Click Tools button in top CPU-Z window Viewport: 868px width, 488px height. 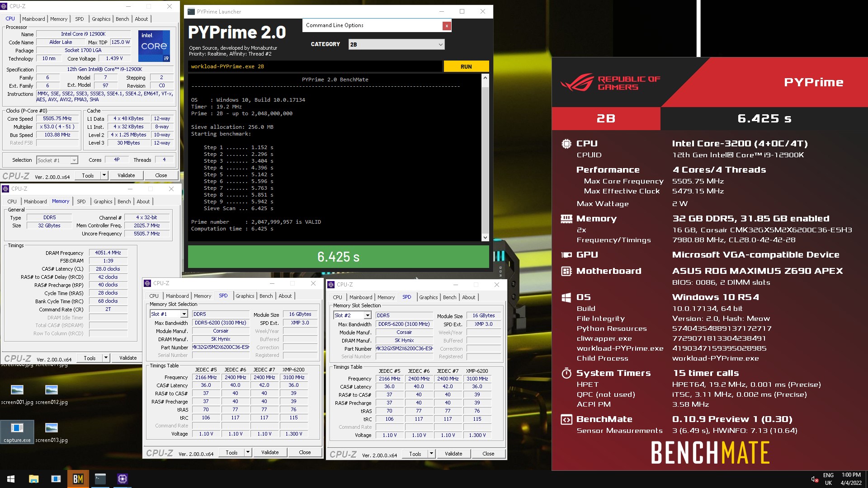click(88, 175)
